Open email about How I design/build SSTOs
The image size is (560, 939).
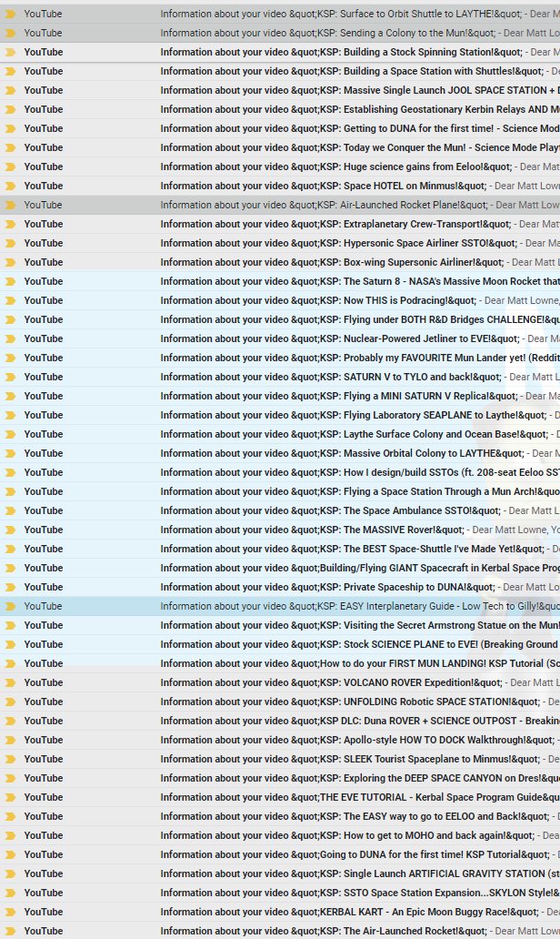tap(280, 472)
